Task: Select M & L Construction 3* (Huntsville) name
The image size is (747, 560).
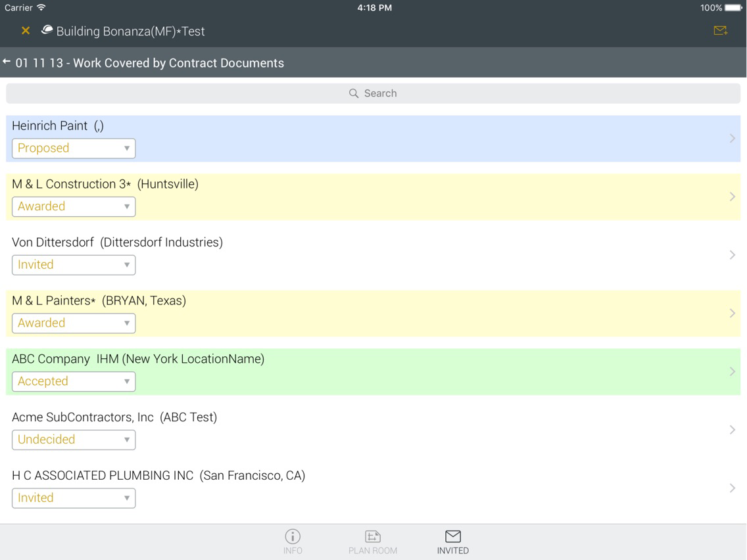Action: pos(105,184)
